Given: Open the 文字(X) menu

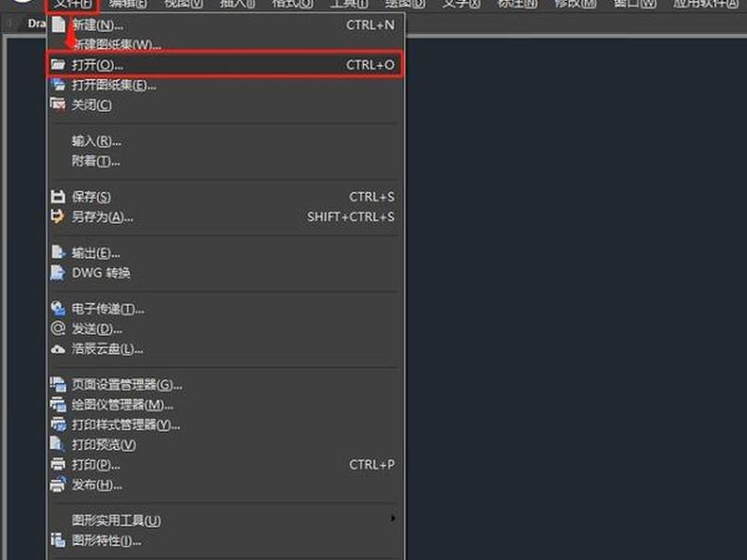Looking at the screenshot, I should pos(461,4).
